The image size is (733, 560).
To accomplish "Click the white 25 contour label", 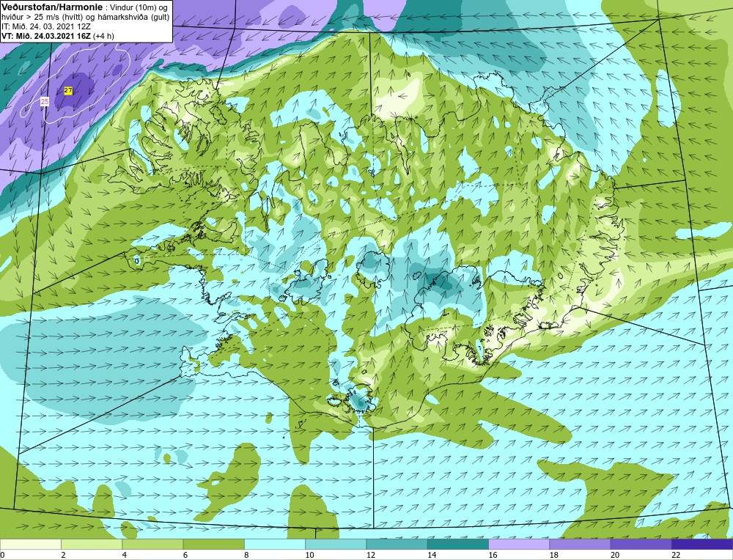I will pos(45,101).
